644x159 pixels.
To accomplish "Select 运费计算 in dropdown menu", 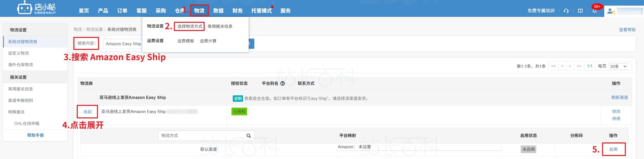I will click(x=208, y=41).
